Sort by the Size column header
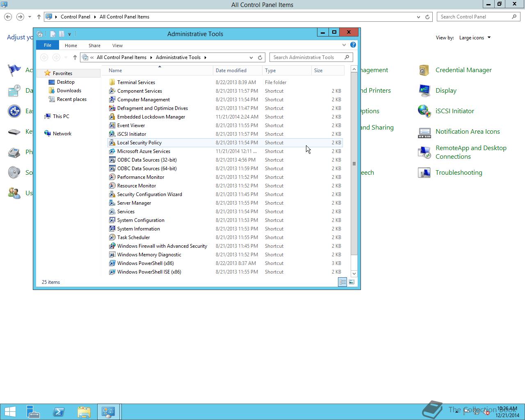The height and width of the screenshot is (420, 525). 328,71
